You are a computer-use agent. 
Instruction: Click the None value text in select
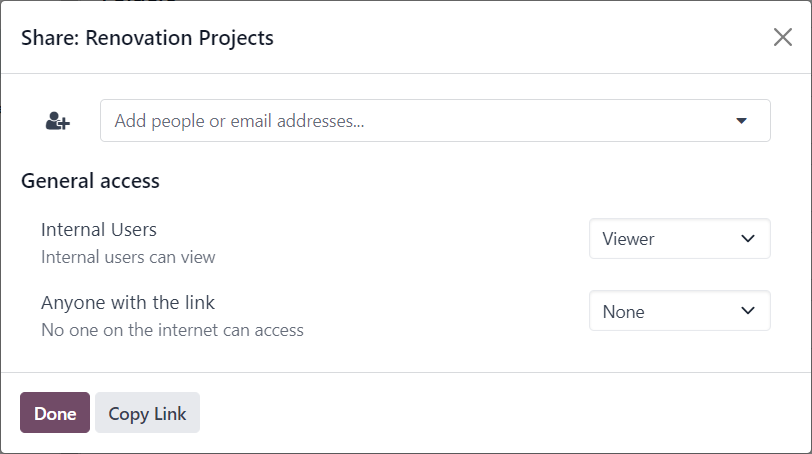point(624,312)
